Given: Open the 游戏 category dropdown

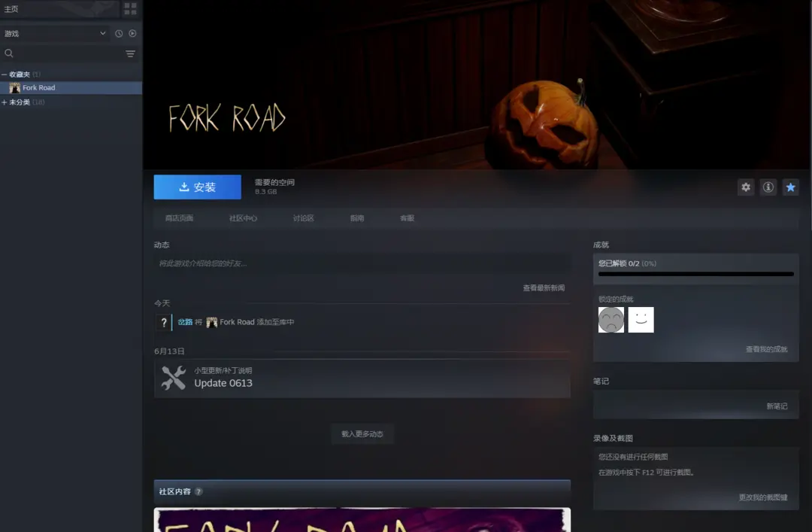Looking at the screenshot, I should (x=55, y=33).
